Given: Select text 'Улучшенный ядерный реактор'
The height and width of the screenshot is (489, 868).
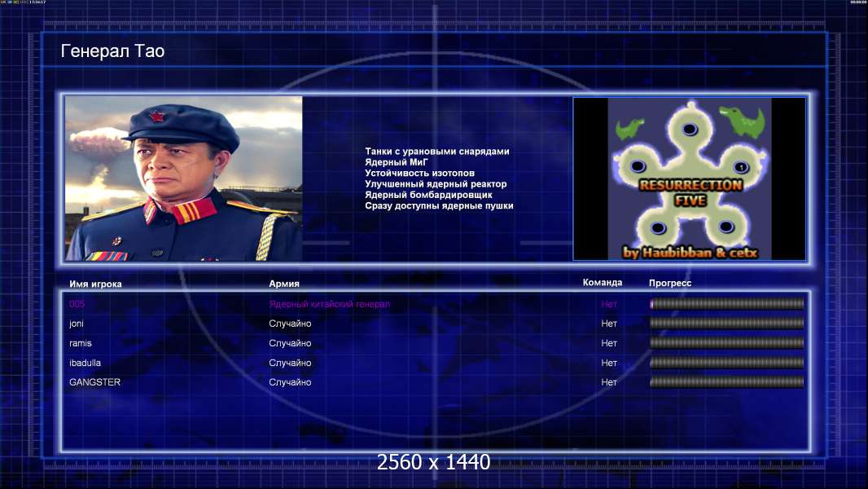Looking at the screenshot, I should click(x=436, y=184).
